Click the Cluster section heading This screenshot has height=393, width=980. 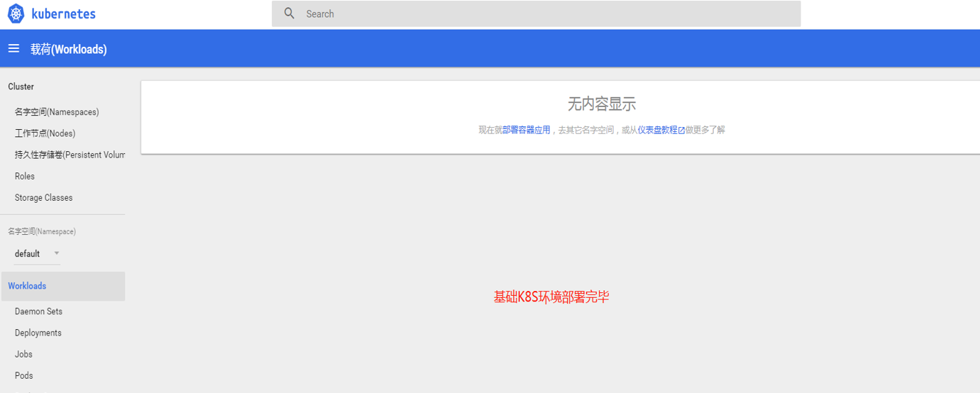point(21,87)
